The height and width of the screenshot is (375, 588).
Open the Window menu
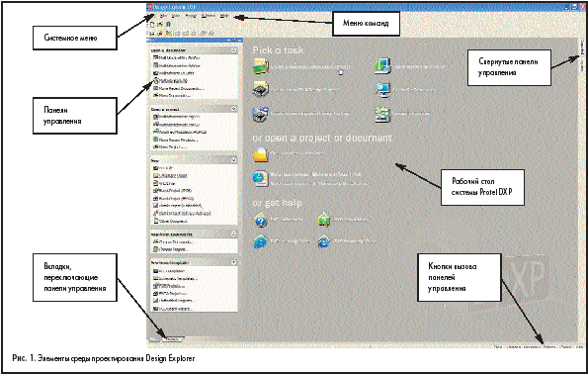(x=209, y=16)
